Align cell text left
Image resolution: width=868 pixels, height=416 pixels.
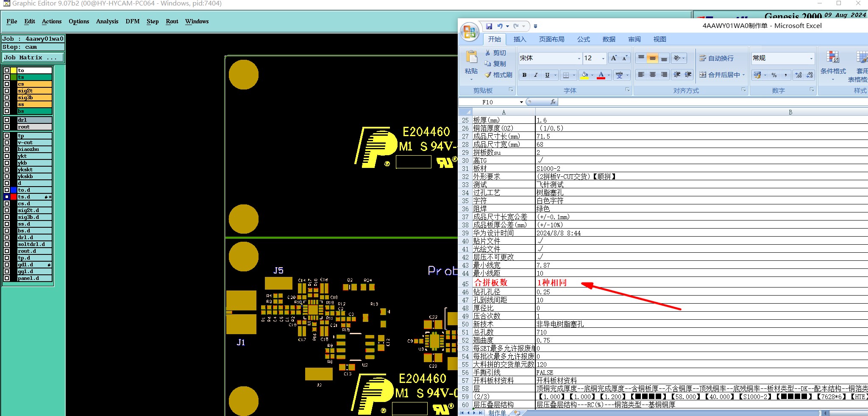point(641,75)
